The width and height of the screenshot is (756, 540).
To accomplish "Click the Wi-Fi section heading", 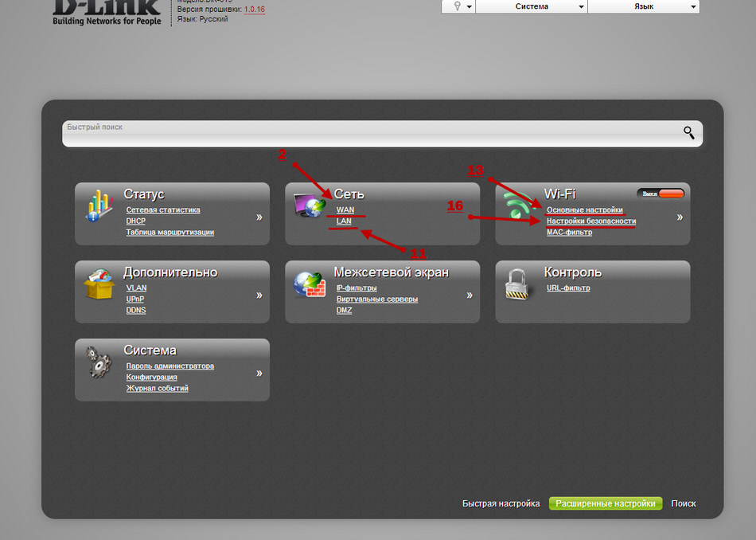I will [x=559, y=194].
